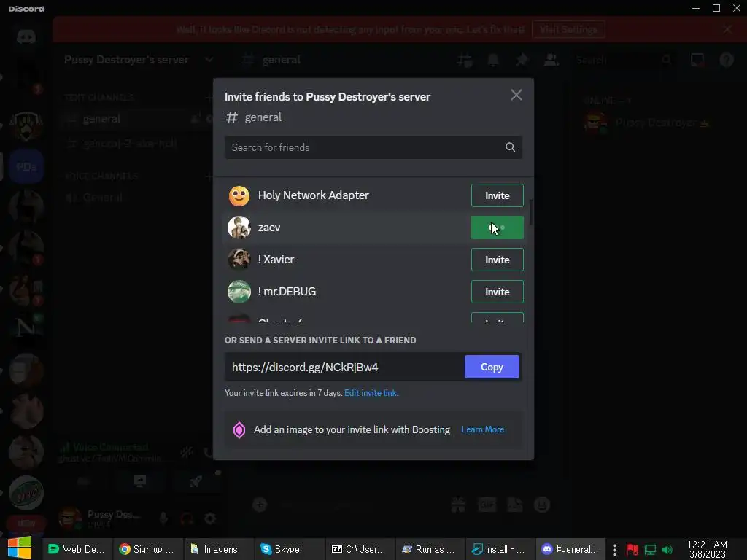
Task: Switch to Skype in taskbar
Action: [289, 549]
